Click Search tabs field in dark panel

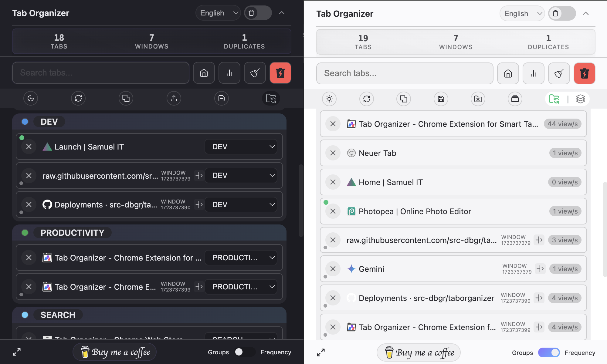[x=101, y=73]
